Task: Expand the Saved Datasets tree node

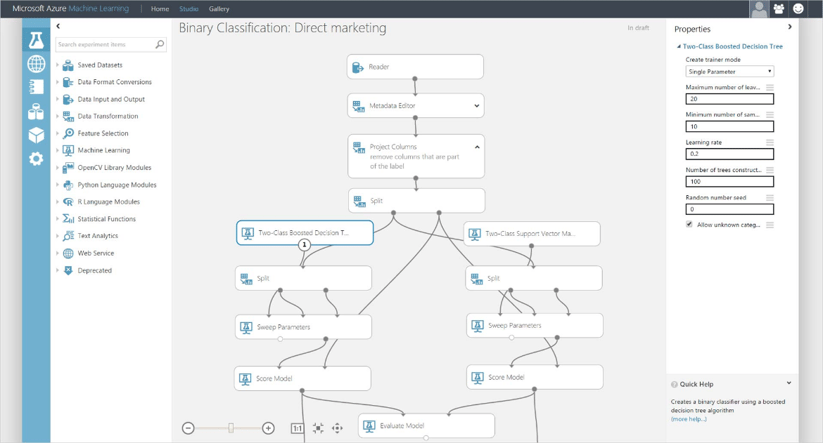Action: point(58,65)
